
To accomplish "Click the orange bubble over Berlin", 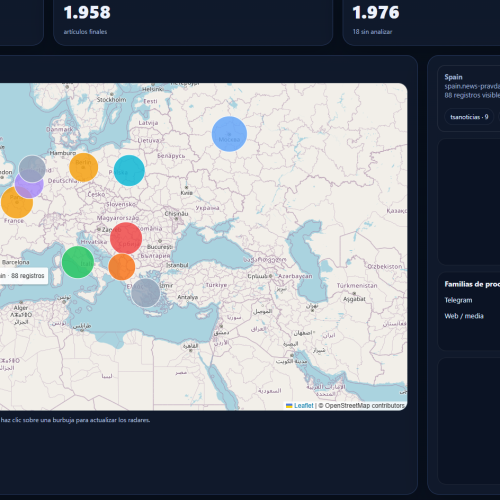I will coord(84,167).
